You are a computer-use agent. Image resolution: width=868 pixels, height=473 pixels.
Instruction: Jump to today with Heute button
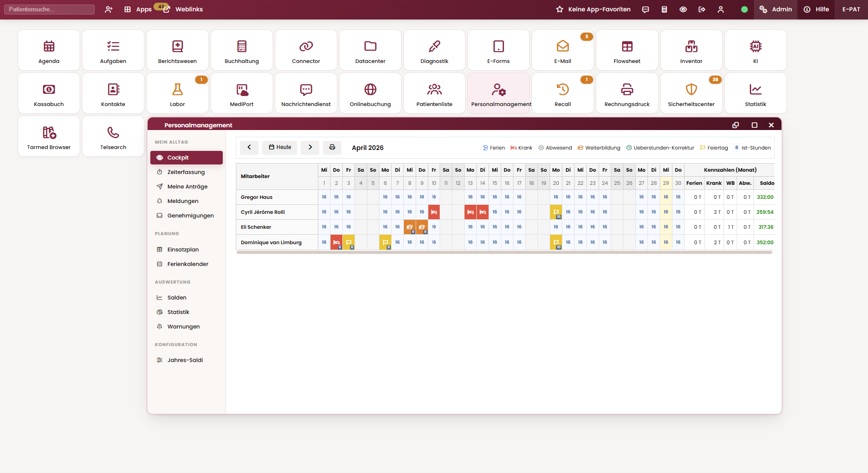[x=280, y=147]
